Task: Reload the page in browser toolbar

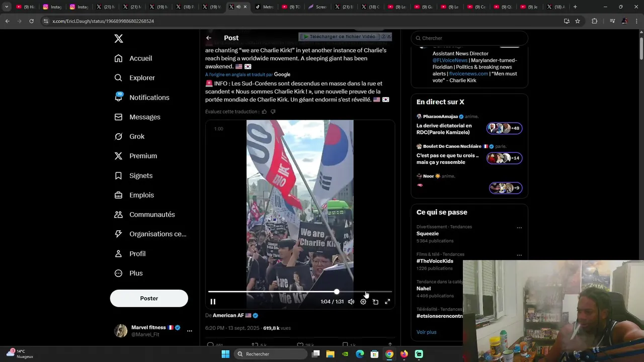Action: (31, 21)
